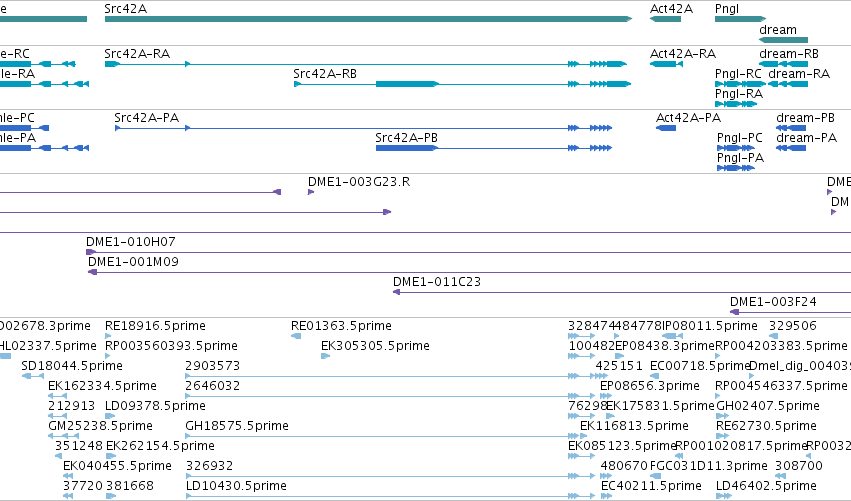Click the 381668 alignment label
Viewport: 851px width, 501px height.
pyautogui.click(x=130, y=486)
